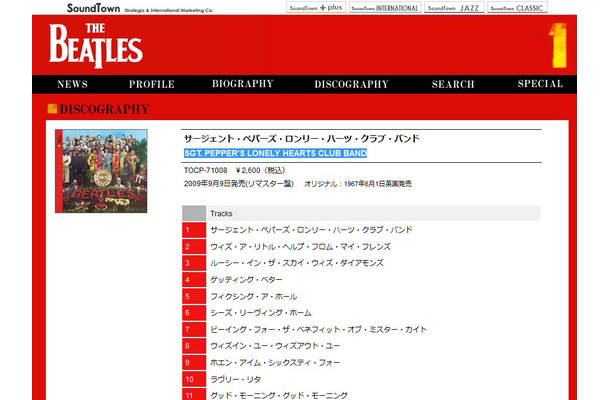Click the red track number 1 cell
This screenshot has width=610, height=400.
(x=194, y=230)
